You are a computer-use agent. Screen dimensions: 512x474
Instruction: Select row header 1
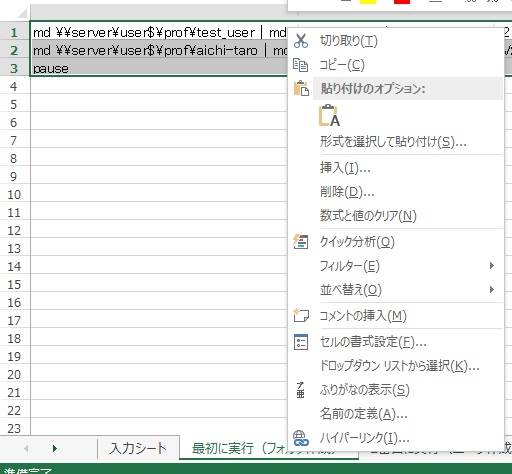coord(14,32)
